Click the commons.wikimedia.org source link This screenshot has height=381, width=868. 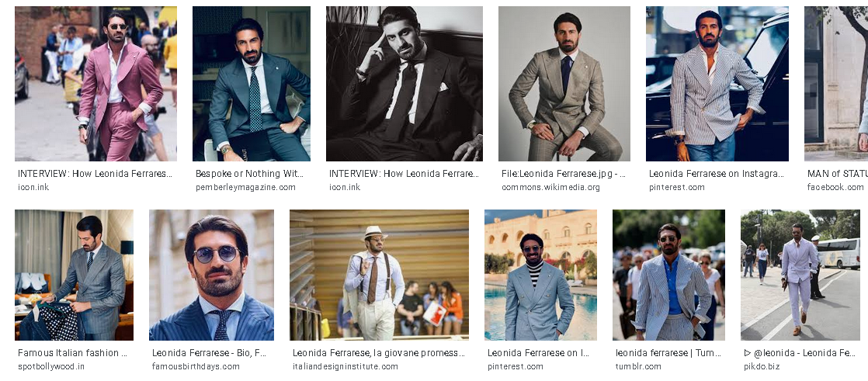[550, 188]
